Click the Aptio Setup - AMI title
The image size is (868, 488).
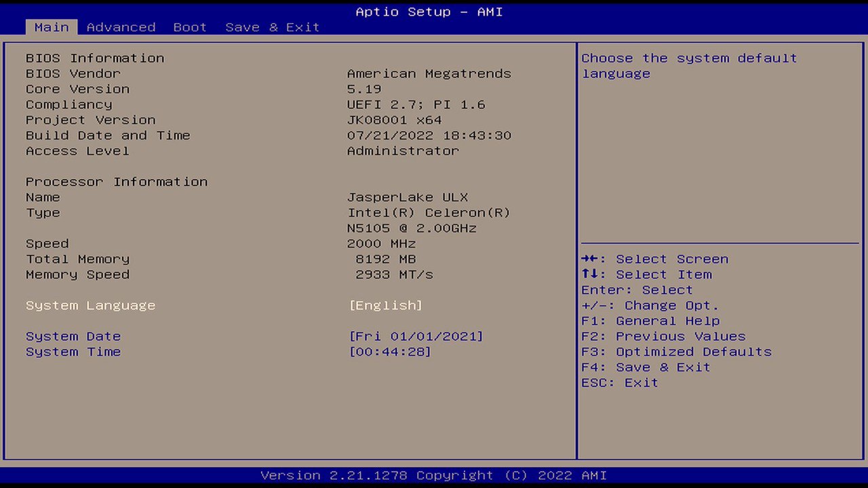[x=429, y=12]
